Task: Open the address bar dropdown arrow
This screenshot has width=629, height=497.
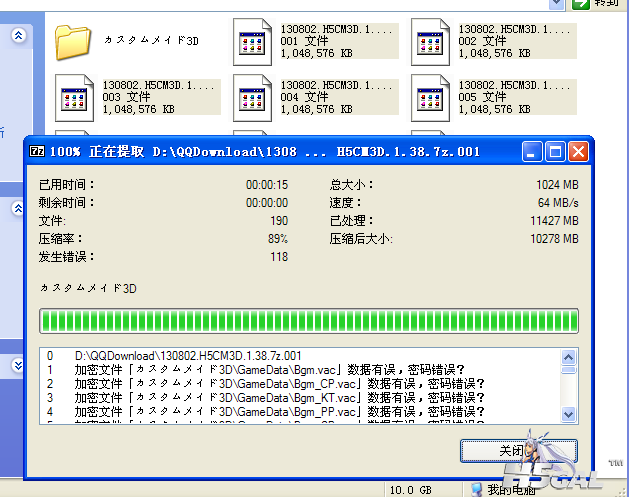Action: coord(556,4)
